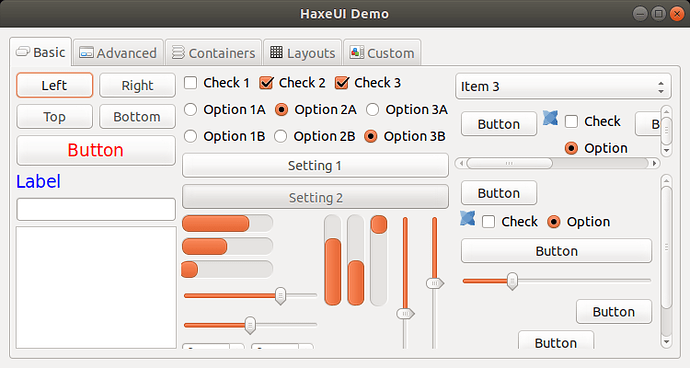Image resolution: width=690 pixels, height=368 pixels.
Task: Click the Custom tab chart icon
Action: point(356,52)
